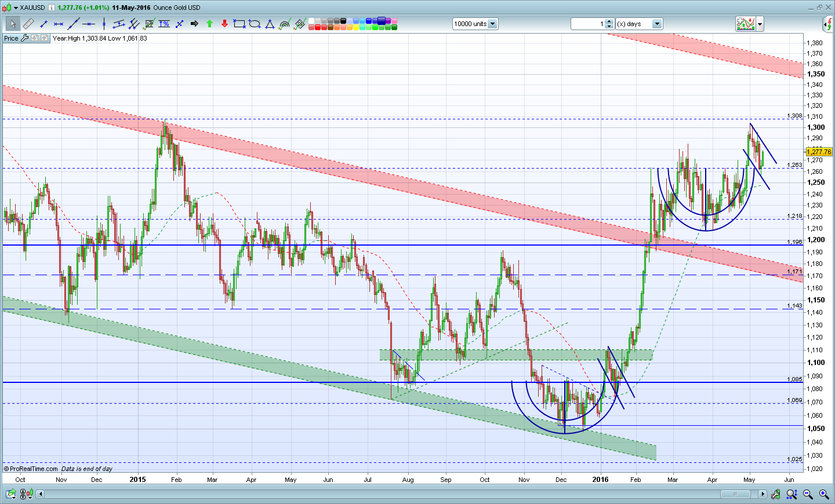Viewport: 835px width, 504px height.
Task: Pick the vertical line drawing tool
Action: 104,24
